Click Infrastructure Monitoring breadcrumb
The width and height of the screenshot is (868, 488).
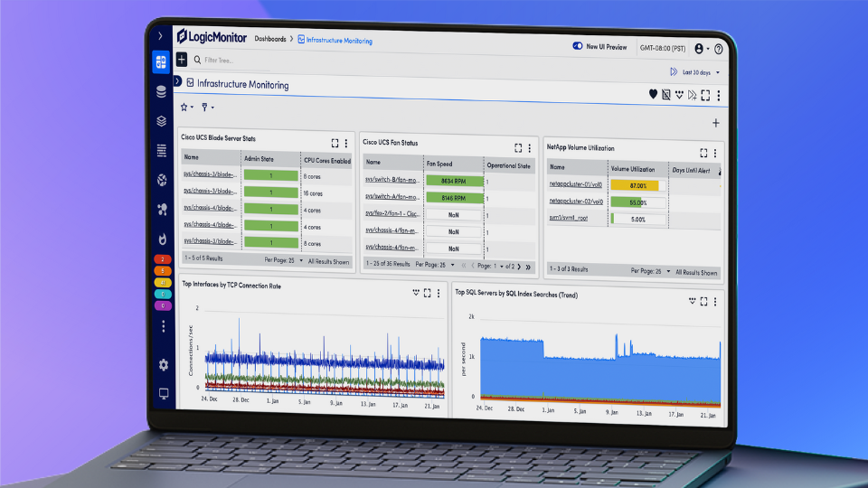pos(335,41)
